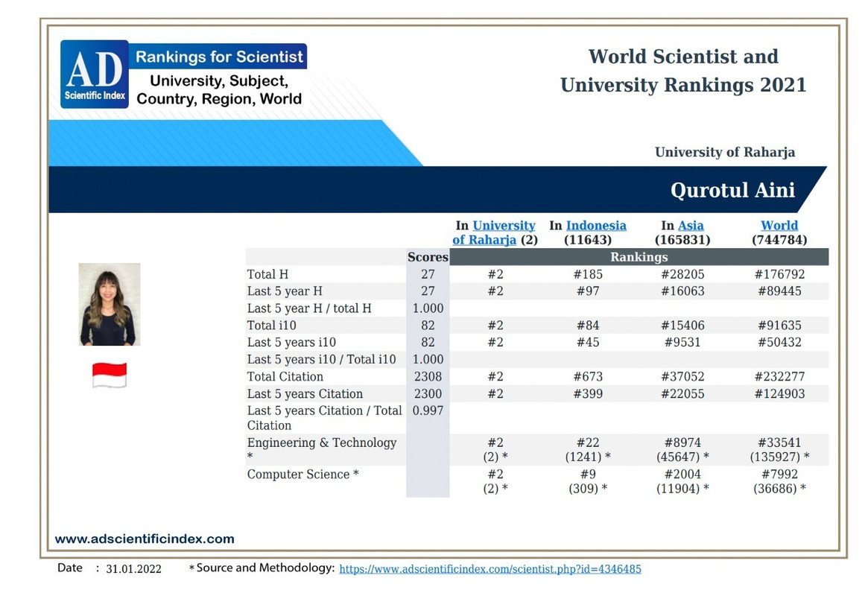The height and width of the screenshot is (596, 868).
Task: Open the University of Raharja link
Action: tap(494, 232)
